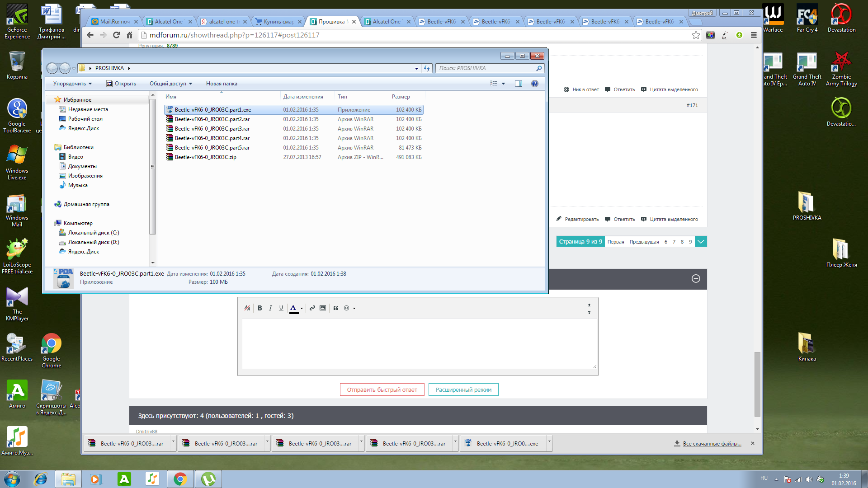
Task: Open the Общий доступ dropdown
Action: [171, 84]
